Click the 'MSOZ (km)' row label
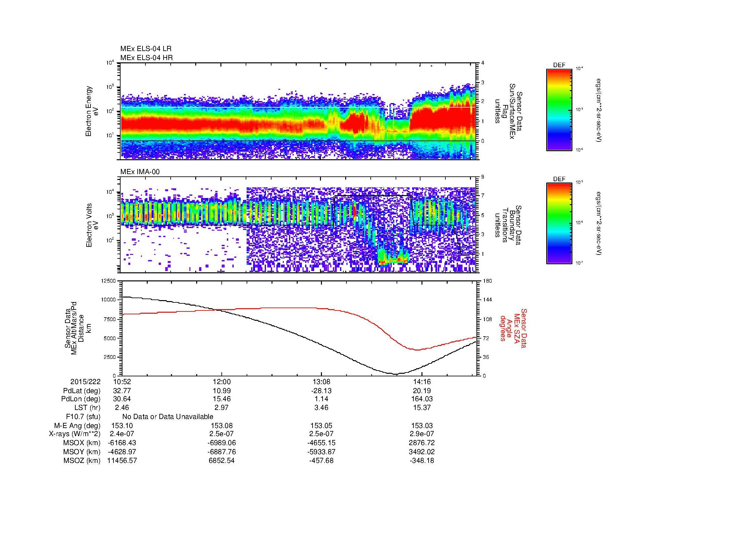 coord(82,461)
